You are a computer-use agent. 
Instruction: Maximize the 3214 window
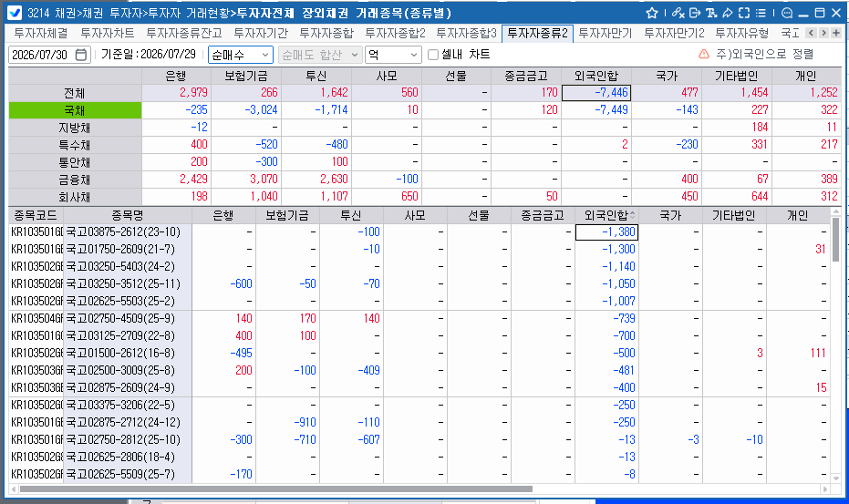820,13
